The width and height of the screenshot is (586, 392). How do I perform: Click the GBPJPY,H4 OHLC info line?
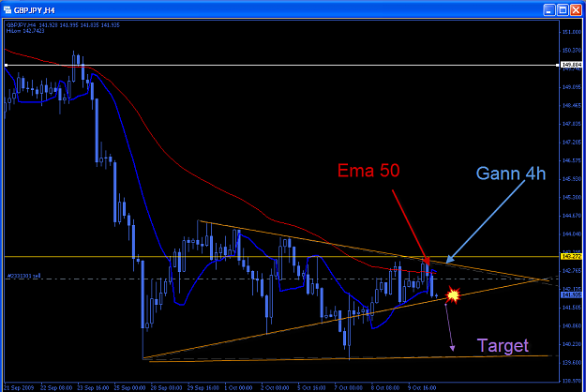(63, 25)
